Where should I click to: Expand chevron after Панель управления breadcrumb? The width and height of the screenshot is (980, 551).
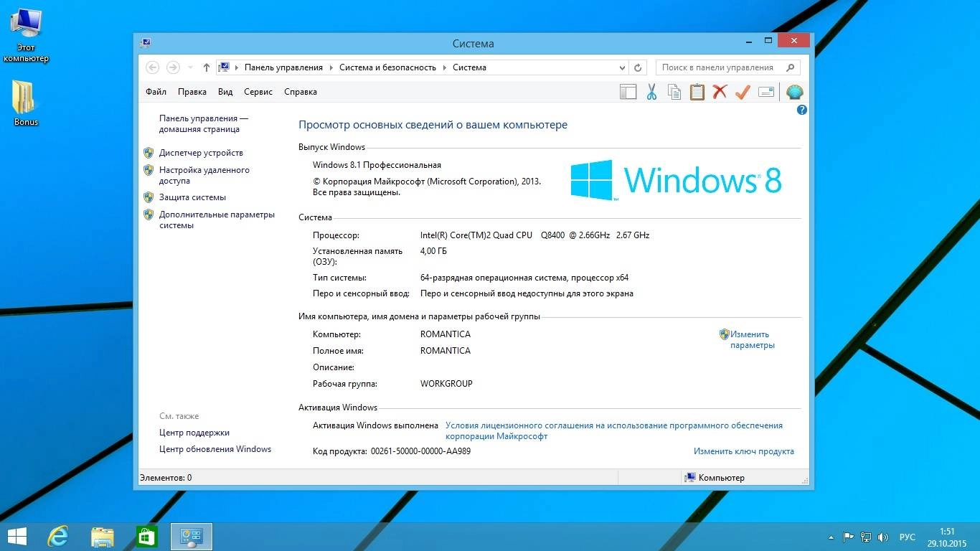(x=331, y=67)
